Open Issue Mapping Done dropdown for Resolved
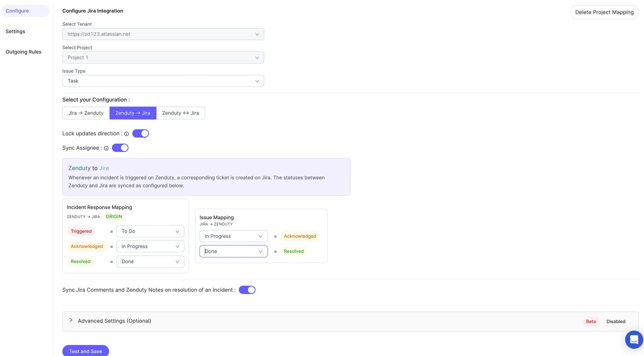The height and width of the screenshot is (356, 644). (x=233, y=251)
